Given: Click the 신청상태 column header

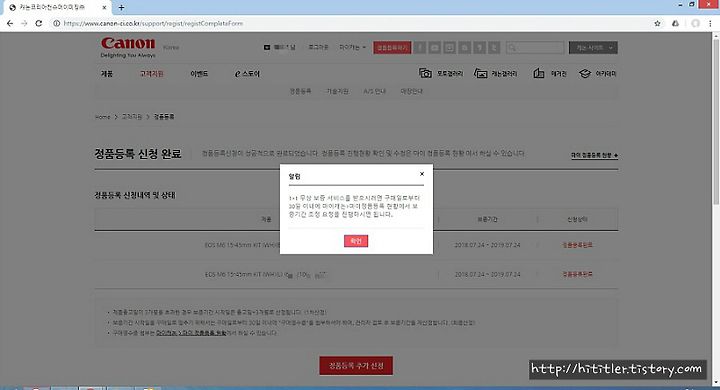Looking at the screenshot, I should point(577,220).
